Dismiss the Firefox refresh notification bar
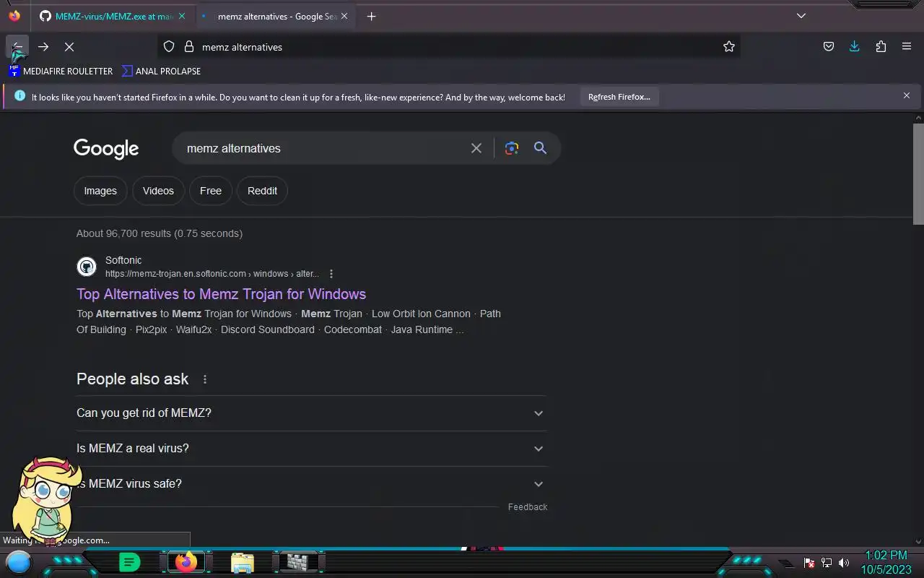 (x=907, y=96)
